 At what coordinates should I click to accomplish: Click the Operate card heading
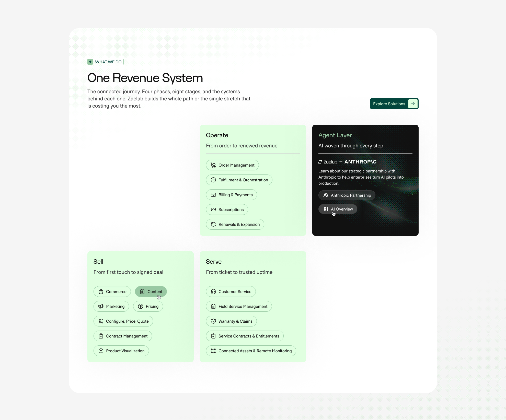pyautogui.click(x=217, y=135)
